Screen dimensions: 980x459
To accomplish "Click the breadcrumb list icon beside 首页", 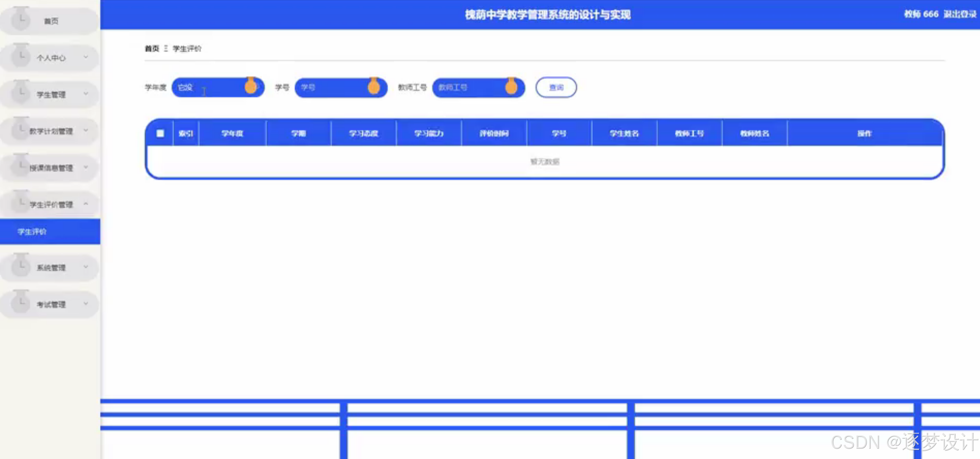I will click(x=165, y=49).
